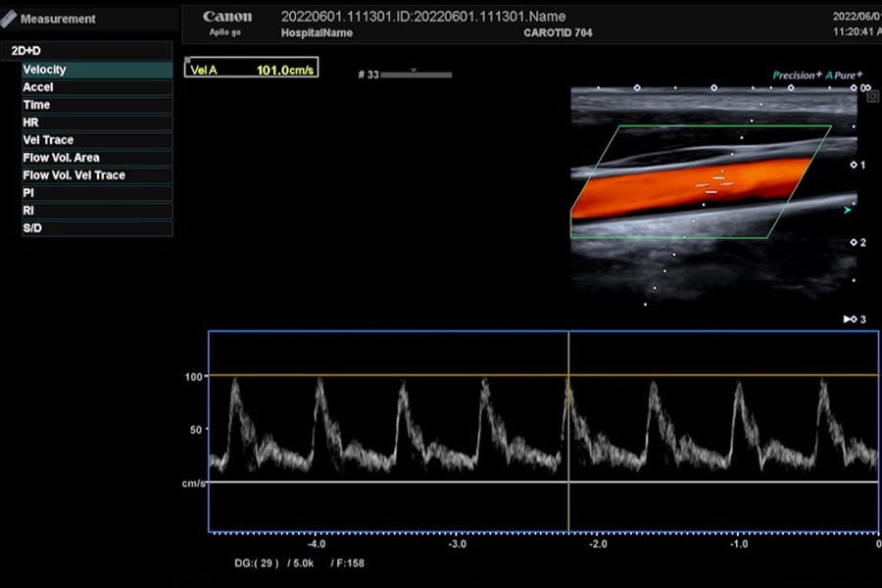Click the CAROTID 704 preset text

pyautogui.click(x=558, y=33)
